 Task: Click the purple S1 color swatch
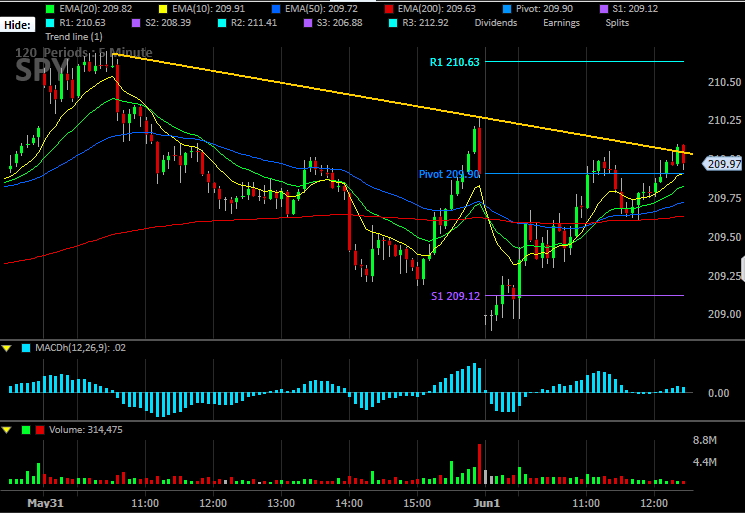[x=604, y=9]
